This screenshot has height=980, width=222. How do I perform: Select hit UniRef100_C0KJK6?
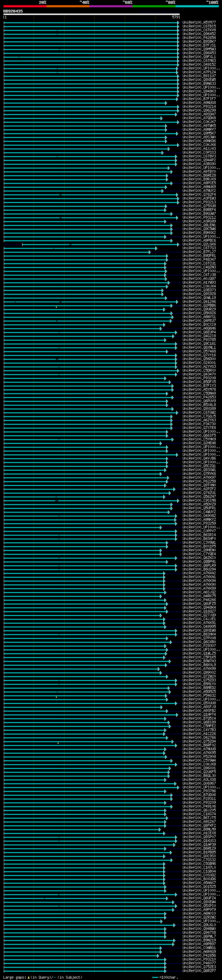pyautogui.click(x=199, y=145)
